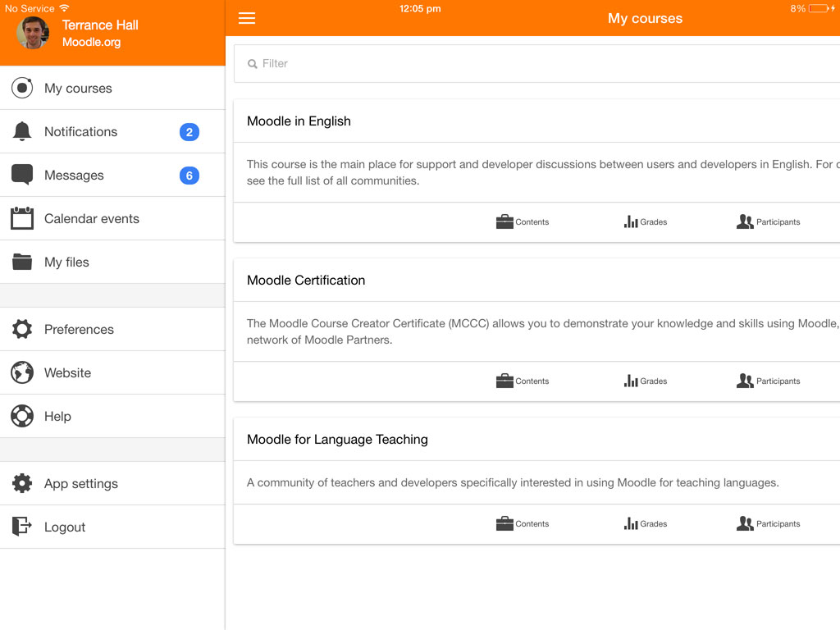Open the hamburger menu icon
Viewport: 840px width, 630px height.
click(x=246, y=18)
